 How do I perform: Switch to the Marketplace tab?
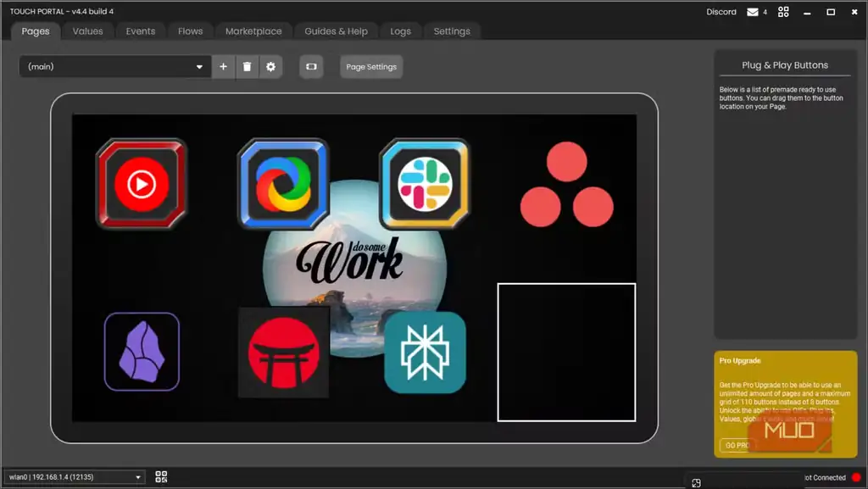pyautogui.click(x=253, y=31)
